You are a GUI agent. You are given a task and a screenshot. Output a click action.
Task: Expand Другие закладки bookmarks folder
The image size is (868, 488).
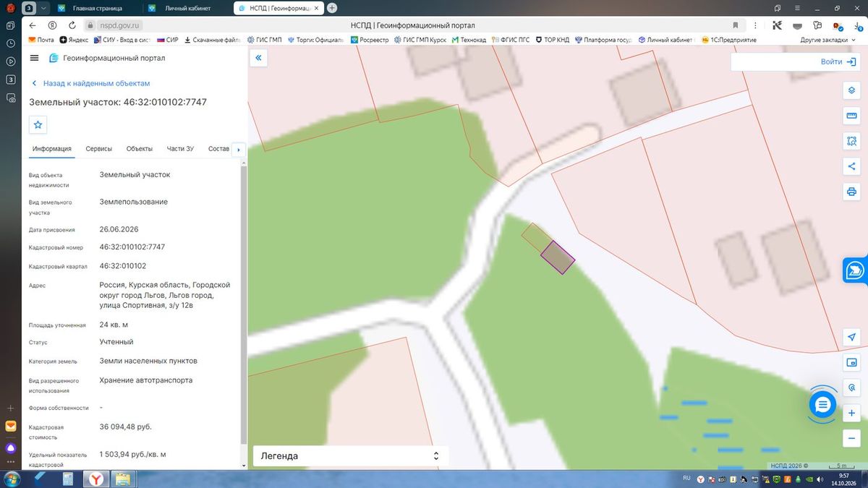pyautogui.click(x=827, y=40)
